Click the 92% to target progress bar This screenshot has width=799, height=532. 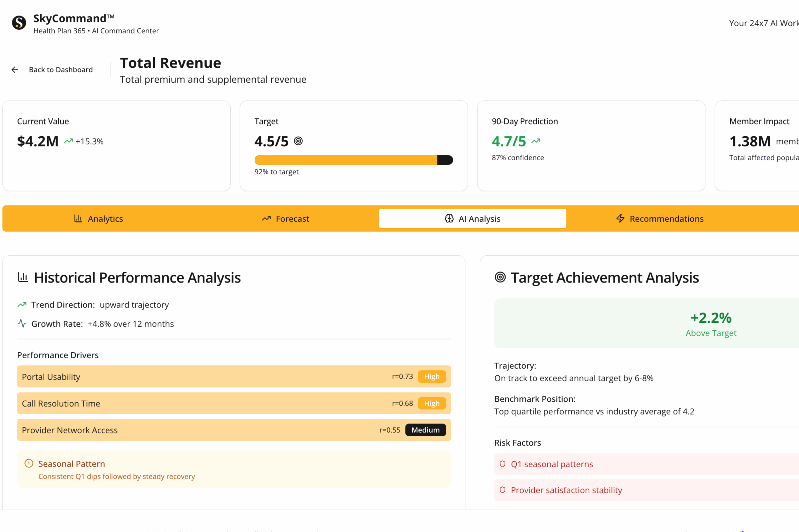tap(353, 160)
